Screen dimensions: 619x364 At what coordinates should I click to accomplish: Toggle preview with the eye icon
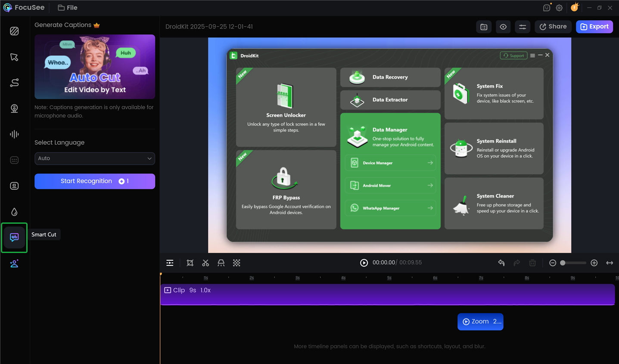(x=503, y=27)
